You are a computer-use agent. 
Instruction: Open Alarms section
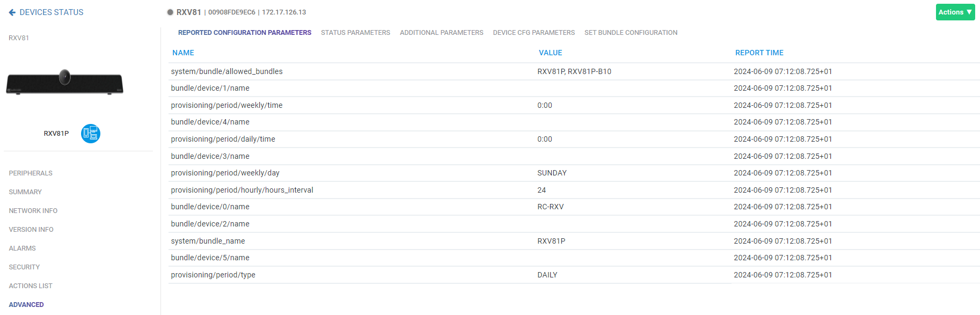pos(23,248)
